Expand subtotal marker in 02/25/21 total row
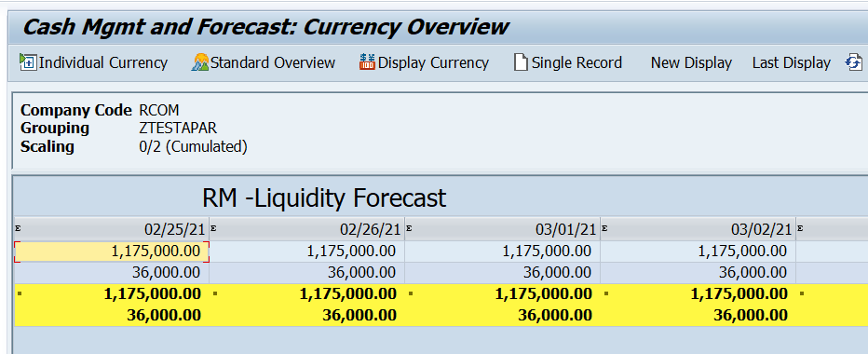Viewport: 868px width, 354px height. (20, 293)
